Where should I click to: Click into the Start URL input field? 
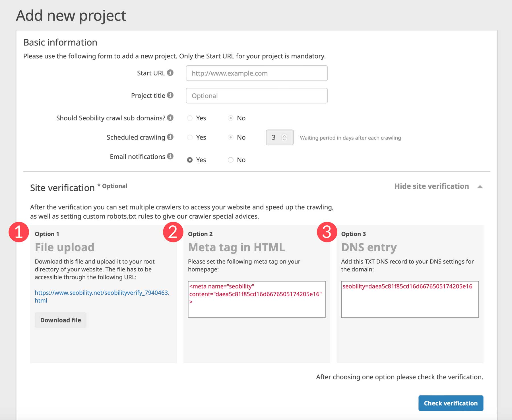point(257,73)
